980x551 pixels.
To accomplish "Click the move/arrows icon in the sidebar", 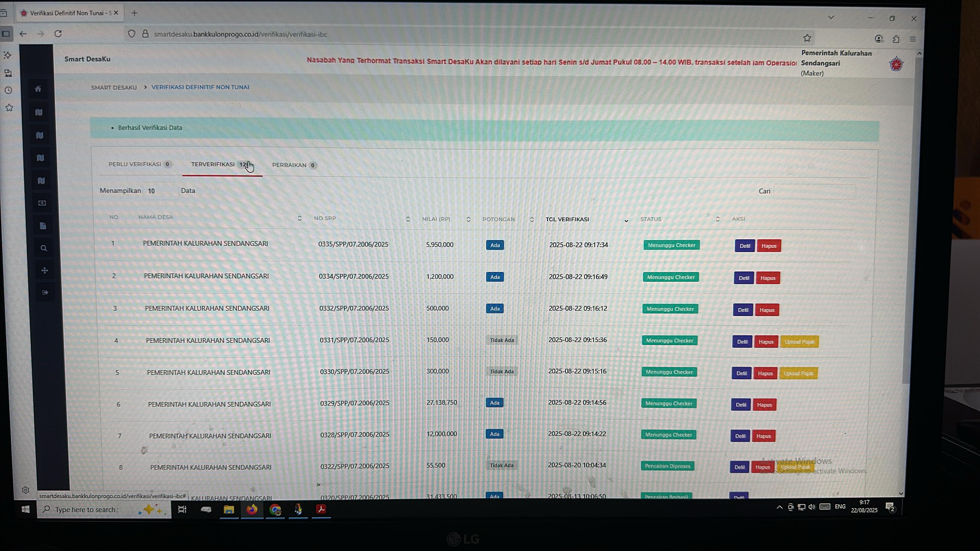I will pos(44,270).
